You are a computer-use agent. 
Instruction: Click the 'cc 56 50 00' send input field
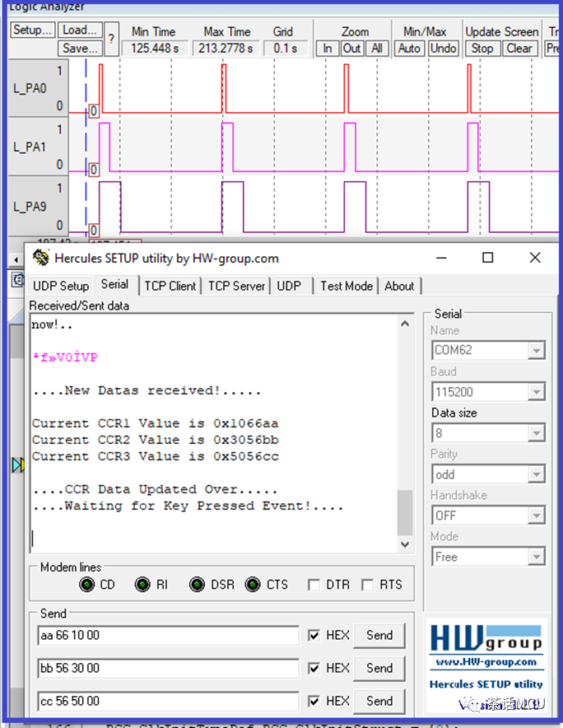169,702
